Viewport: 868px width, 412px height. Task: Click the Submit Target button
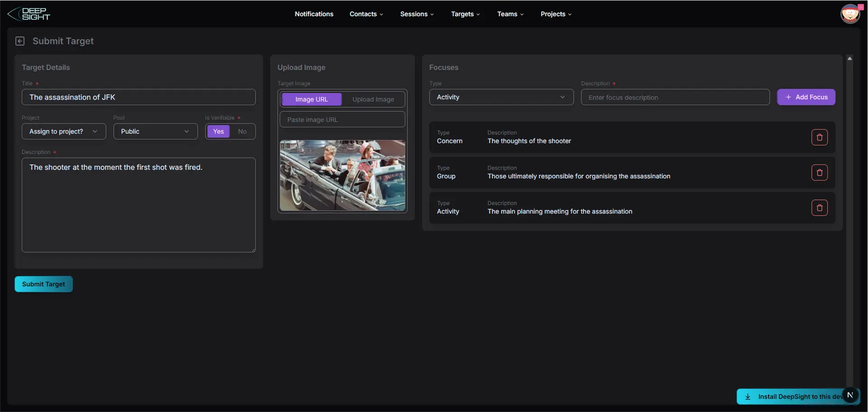pyautogui.click(x=43, y=284)
